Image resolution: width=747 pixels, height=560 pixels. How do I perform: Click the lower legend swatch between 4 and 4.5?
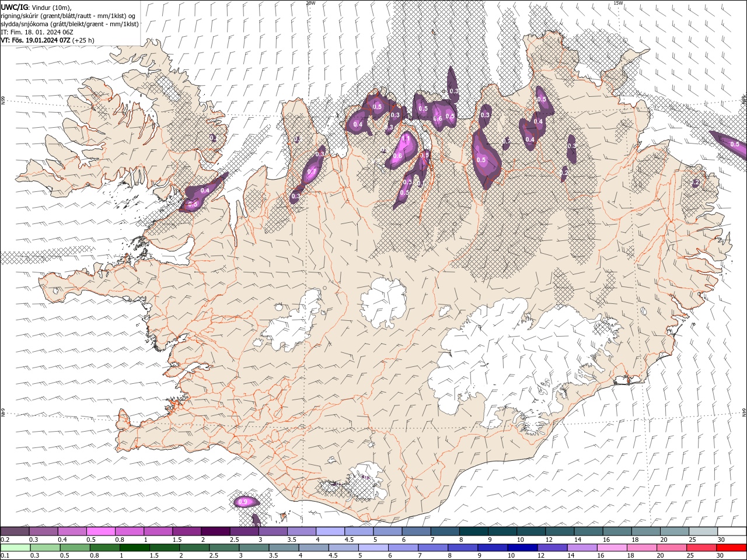click(313, 548)
